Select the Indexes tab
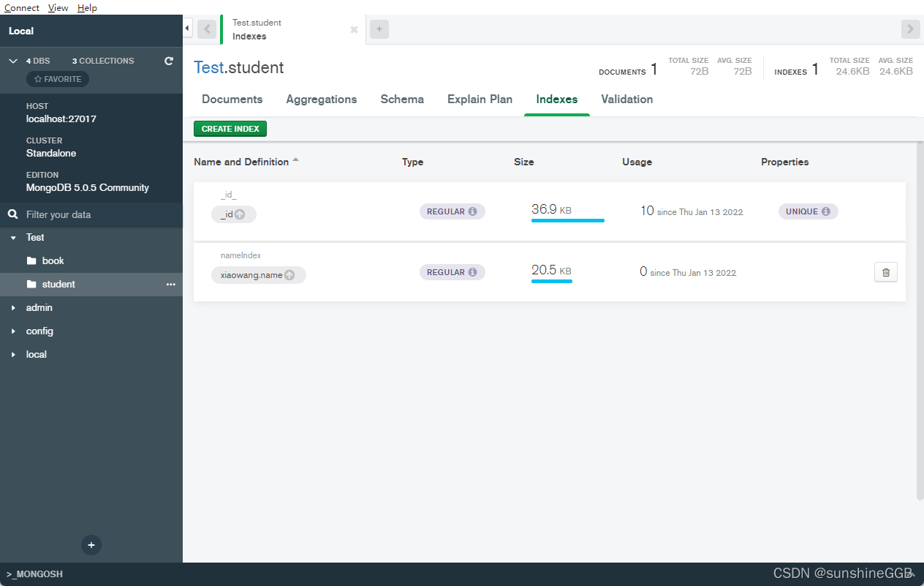Viewport: 924px width, 586px height. click(x=557, y=99)
